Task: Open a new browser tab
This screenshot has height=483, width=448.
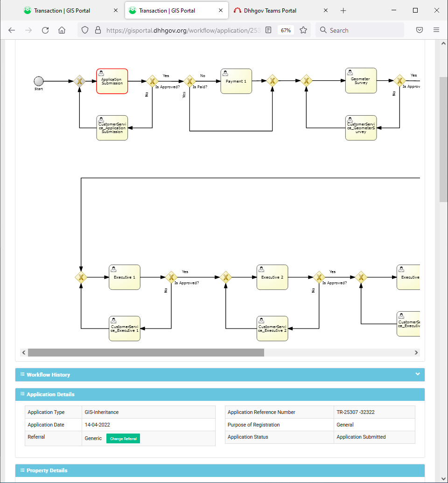Action: click(x=343, y=11)
